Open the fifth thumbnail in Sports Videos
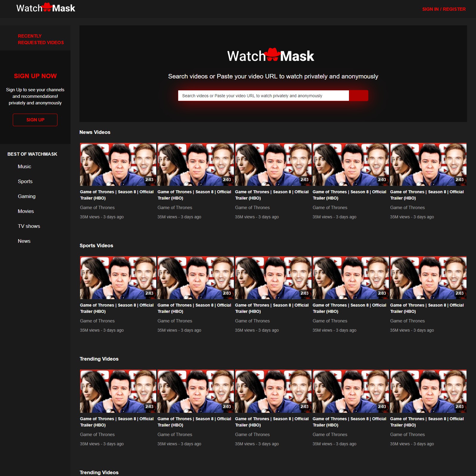This screenshot has width=476, height=476. pos(428,278)
